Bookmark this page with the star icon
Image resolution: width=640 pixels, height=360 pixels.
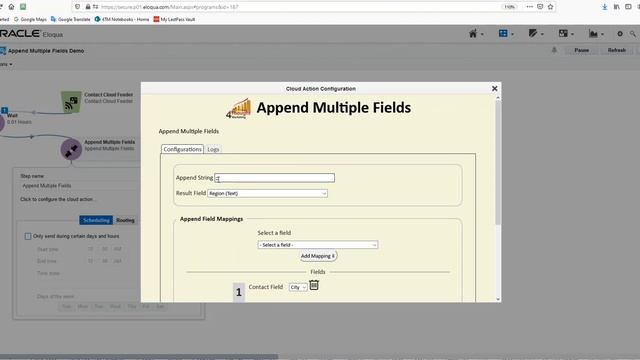(550, 7)
